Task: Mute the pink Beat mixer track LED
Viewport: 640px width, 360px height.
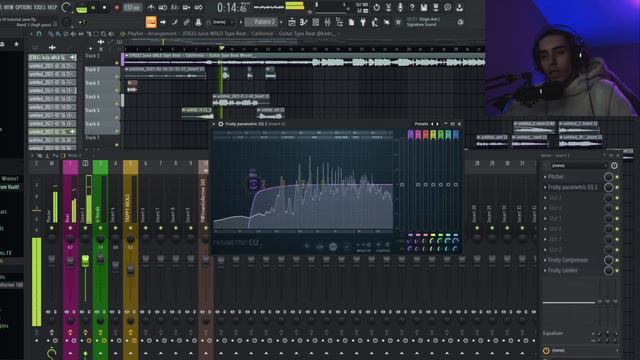Action: coord(70,228)
